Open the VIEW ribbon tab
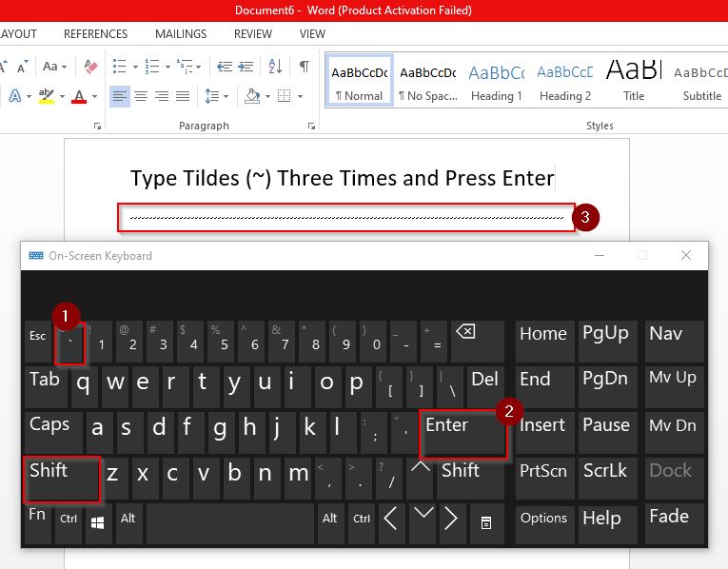Image resolution: width=728 pixels, height=569 pixels. [312, 34]
